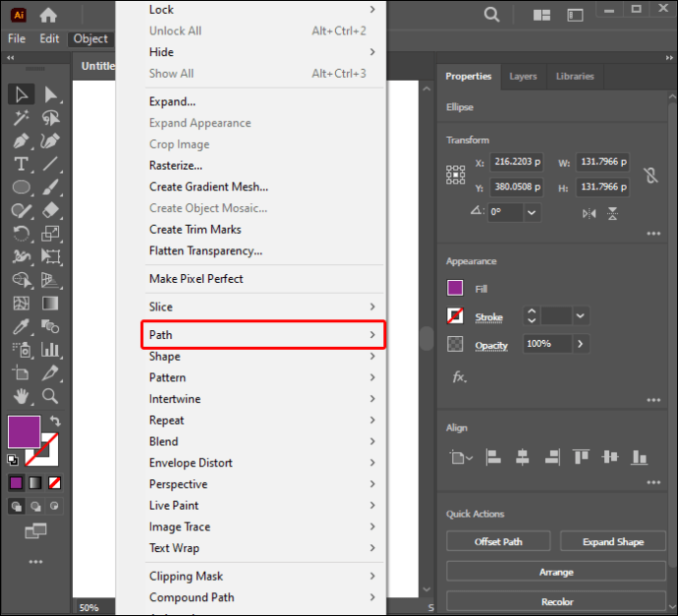The height and width of the screenshot is (616, 678).
Task: Click the Recolor button
Action: [556, 601]
